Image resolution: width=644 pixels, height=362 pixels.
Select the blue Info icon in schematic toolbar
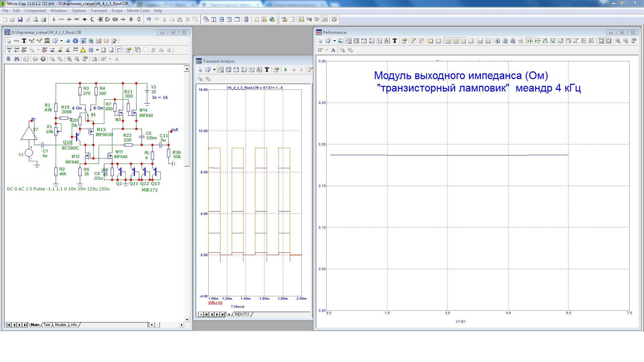point(75,41)
